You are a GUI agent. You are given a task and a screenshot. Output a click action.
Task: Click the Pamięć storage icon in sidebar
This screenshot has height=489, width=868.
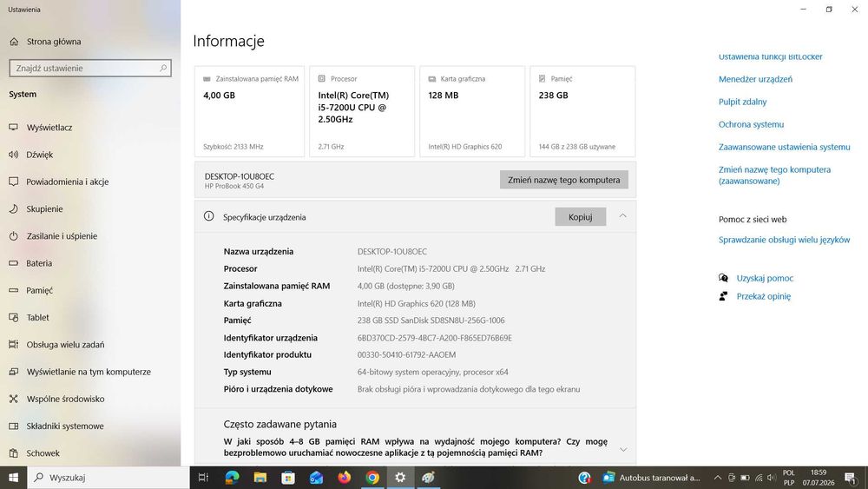tap(14, 290)
